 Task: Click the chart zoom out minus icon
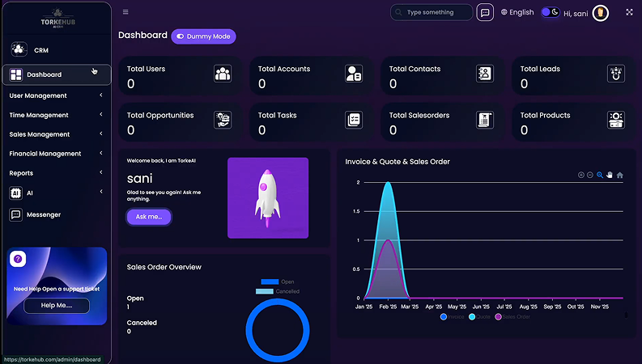click(x=590, y=175)
